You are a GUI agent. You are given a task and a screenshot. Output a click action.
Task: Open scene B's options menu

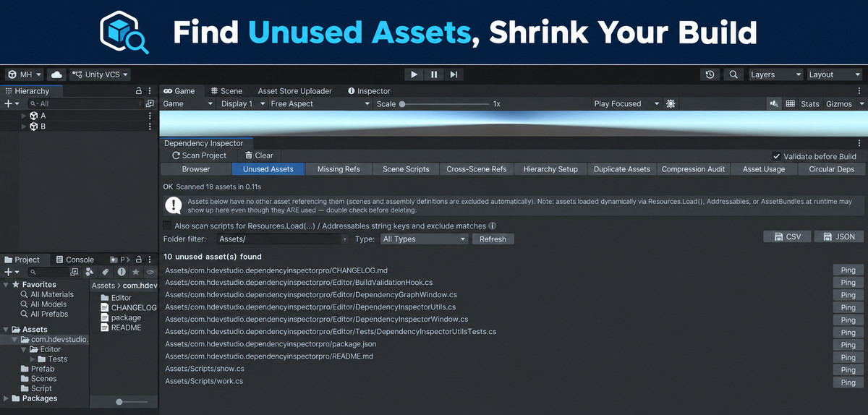click(150, 127)
